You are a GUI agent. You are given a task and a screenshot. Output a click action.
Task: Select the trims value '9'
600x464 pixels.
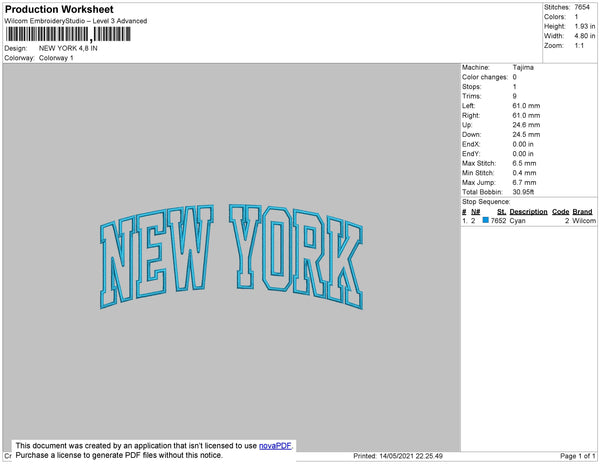coord(515,96)
